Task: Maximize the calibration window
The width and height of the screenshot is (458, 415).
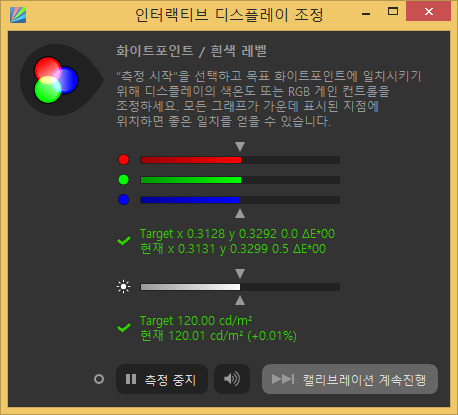Action: click(x=393, y=12)
